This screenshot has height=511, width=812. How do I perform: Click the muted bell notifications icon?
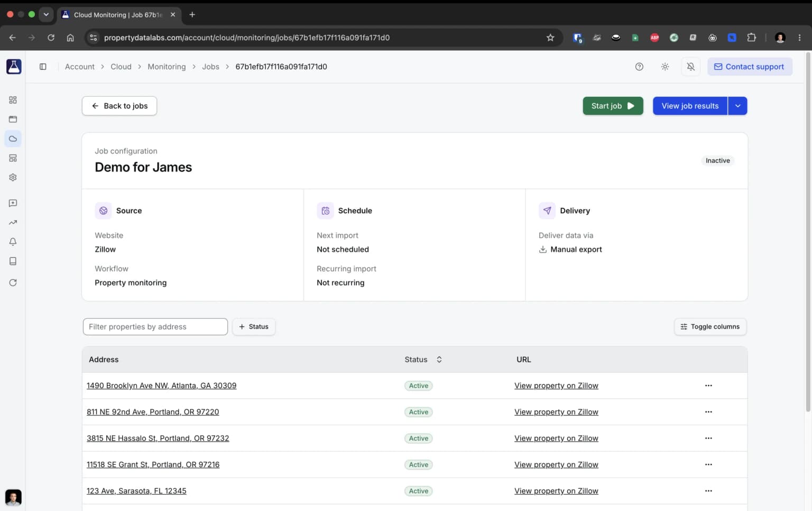click(690, 67)
